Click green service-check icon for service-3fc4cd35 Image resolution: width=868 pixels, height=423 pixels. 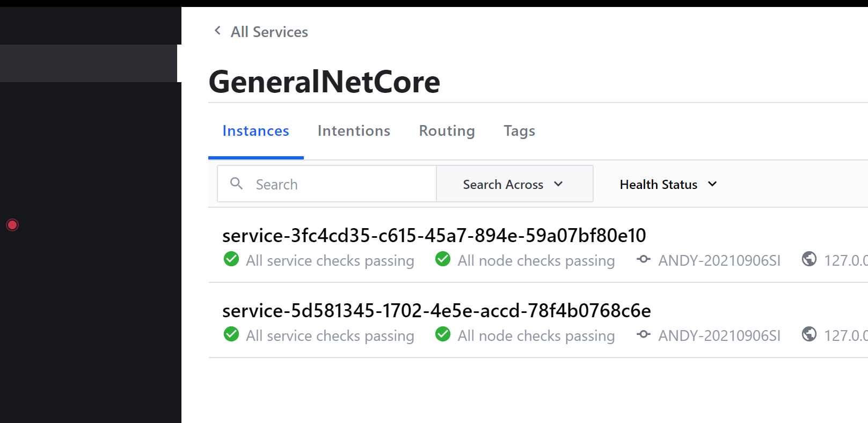pos(231,259)
